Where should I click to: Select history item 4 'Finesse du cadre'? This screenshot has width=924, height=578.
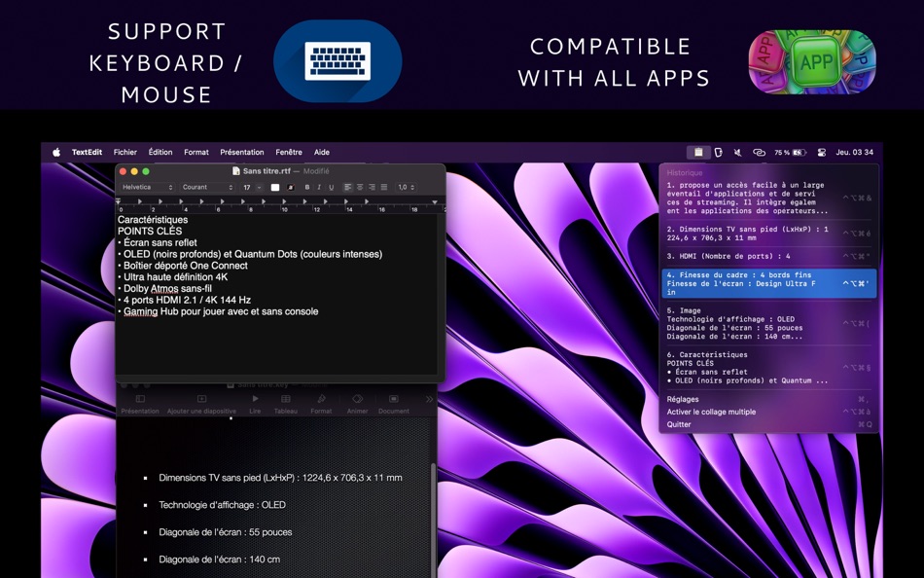tap(768, 284)
